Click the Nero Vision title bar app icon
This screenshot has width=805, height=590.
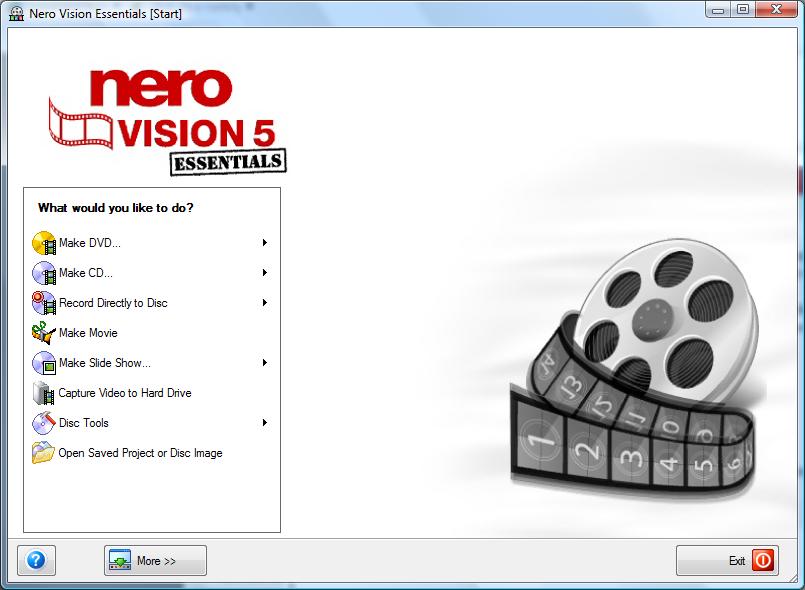pos(16,13)
